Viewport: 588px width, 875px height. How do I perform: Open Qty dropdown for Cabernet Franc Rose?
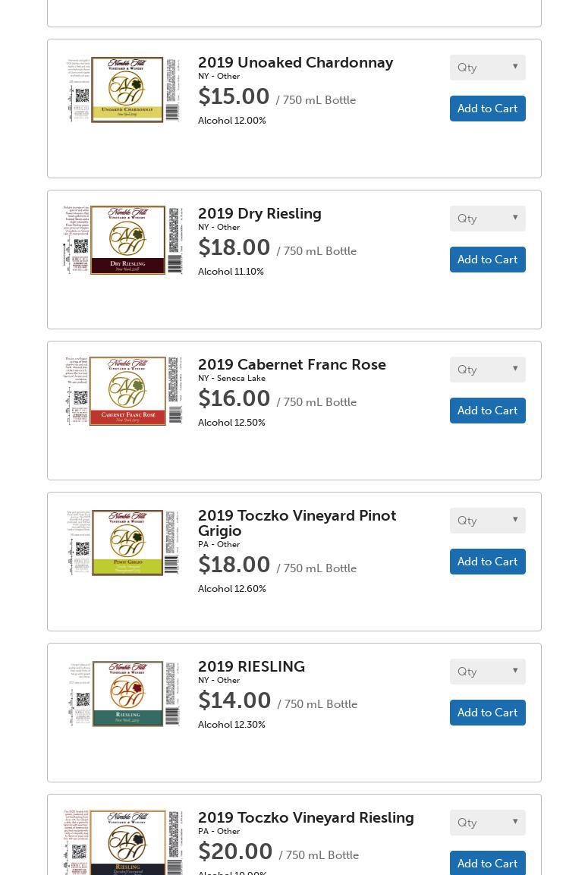click(x=487, y=370)
